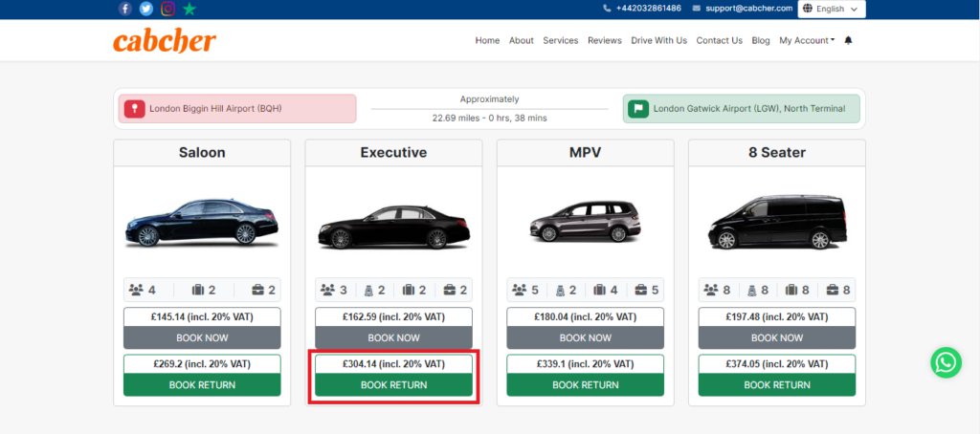The height and width of the screenshot is (434, 980).
Task: Open the WhatsApp chat bubble
Action: 946,363
